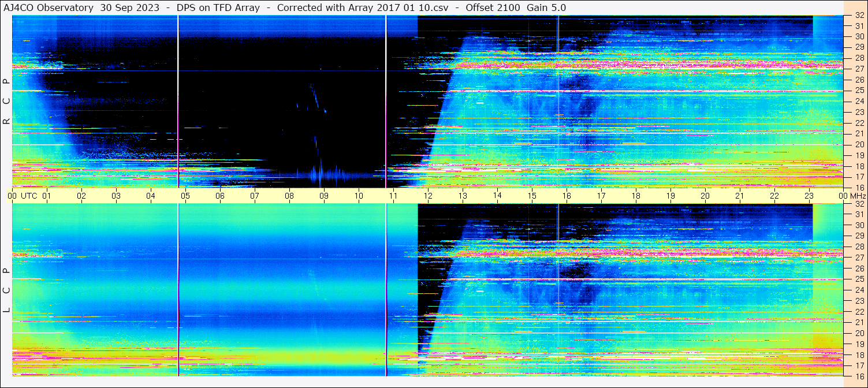Click the 28 MHz label of the LCP panel
This screenshot has height=388, width=868.
click(859, 247)
